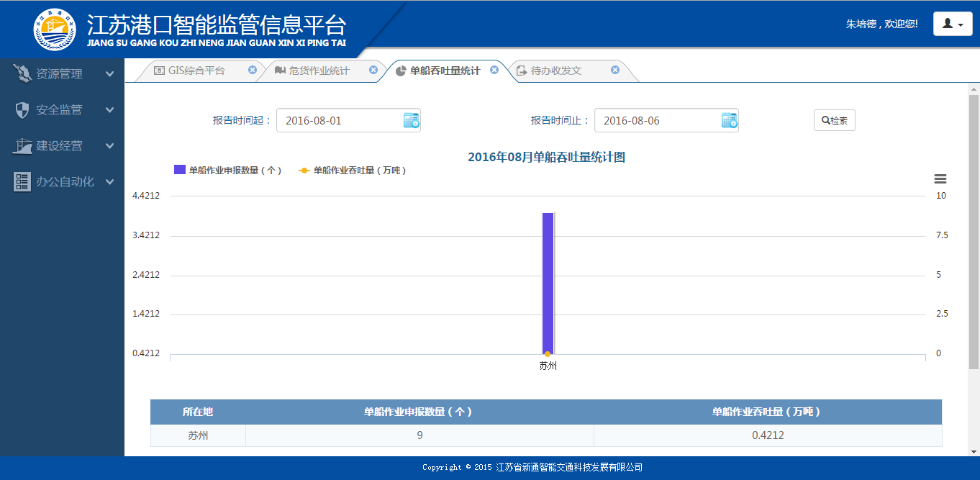The width and height of the screenshot is (980, 480).
Task: Expand the 办公自动化 sidebar menu
Action: click(x=62, y=182)
